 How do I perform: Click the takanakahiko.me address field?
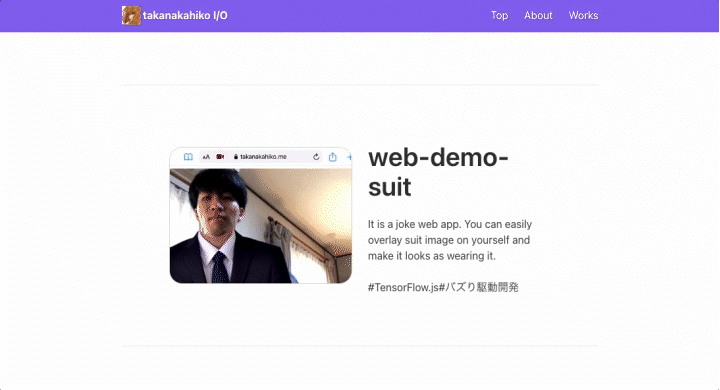tap(261, 157)
